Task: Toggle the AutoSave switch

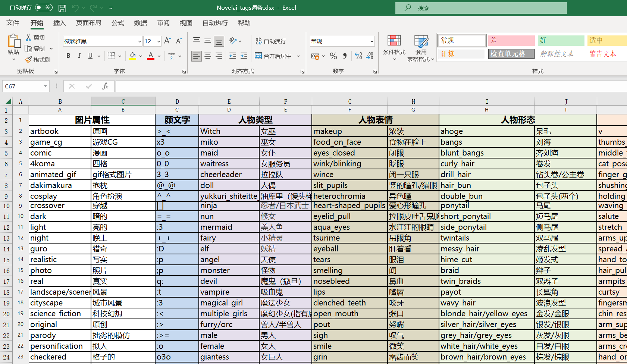Action: [44, 7]
